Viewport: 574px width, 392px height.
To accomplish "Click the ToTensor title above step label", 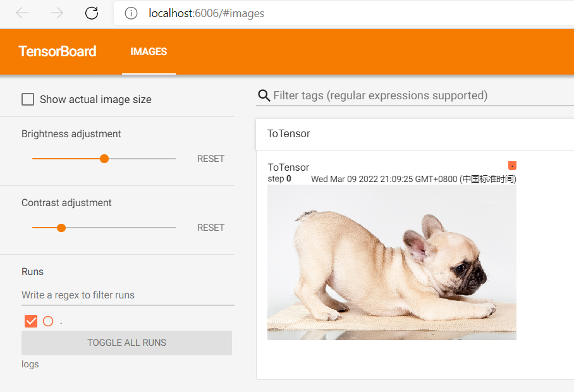I will pyautogui.click(x=288, y=168).
